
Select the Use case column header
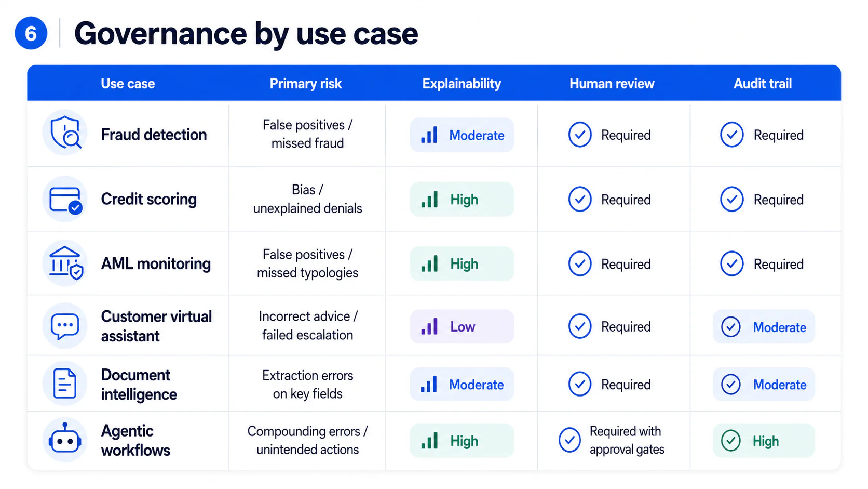click(128, 84)
